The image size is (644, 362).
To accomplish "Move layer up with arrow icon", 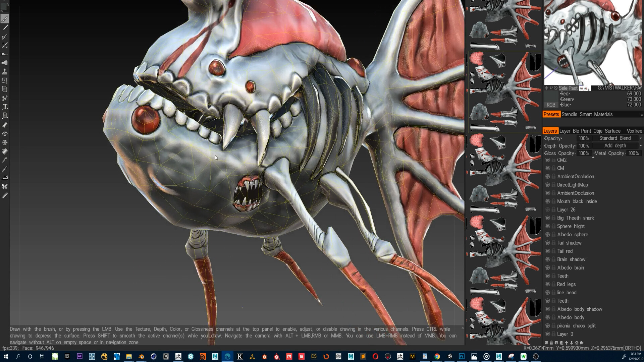I will tap(567, 343).
